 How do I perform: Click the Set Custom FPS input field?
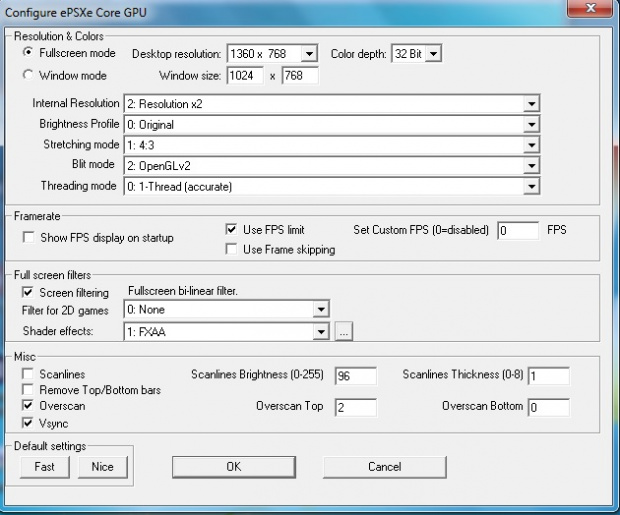click(x=518, y=230)
